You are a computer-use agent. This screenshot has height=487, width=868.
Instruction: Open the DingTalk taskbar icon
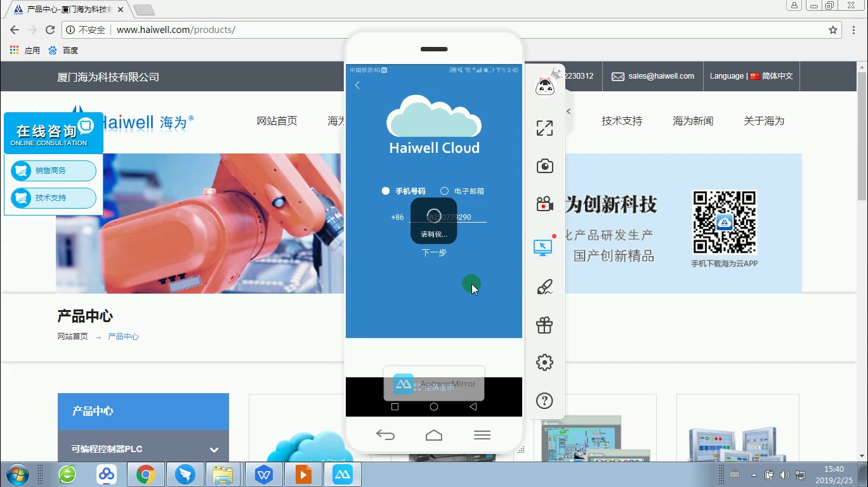click(185, 474)
